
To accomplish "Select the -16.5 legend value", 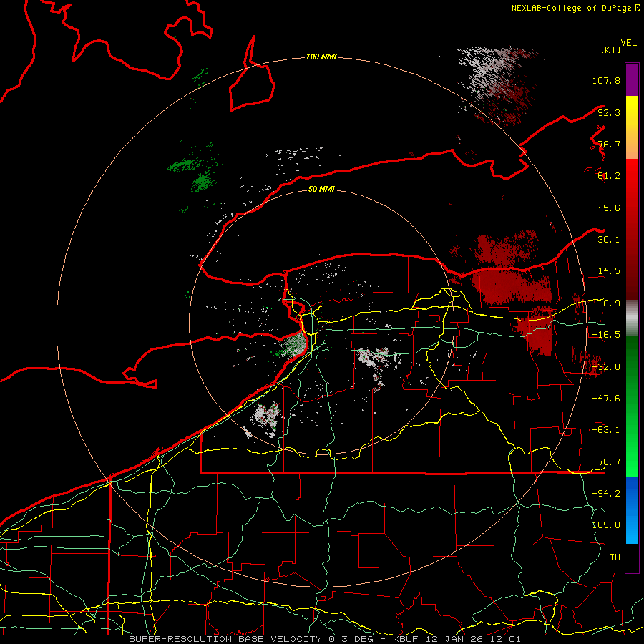I will click(x=606, y=335).
